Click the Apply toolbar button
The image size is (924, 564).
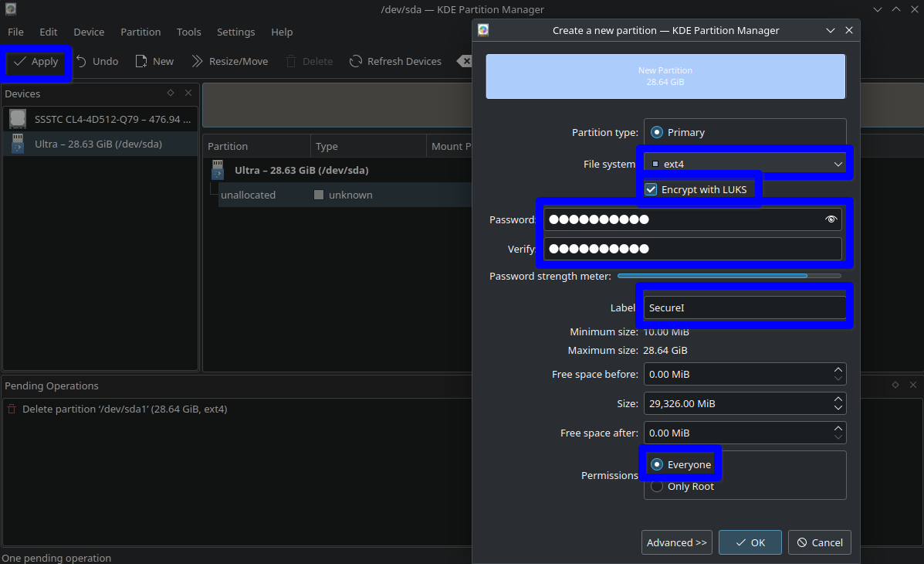pos(36,61)
